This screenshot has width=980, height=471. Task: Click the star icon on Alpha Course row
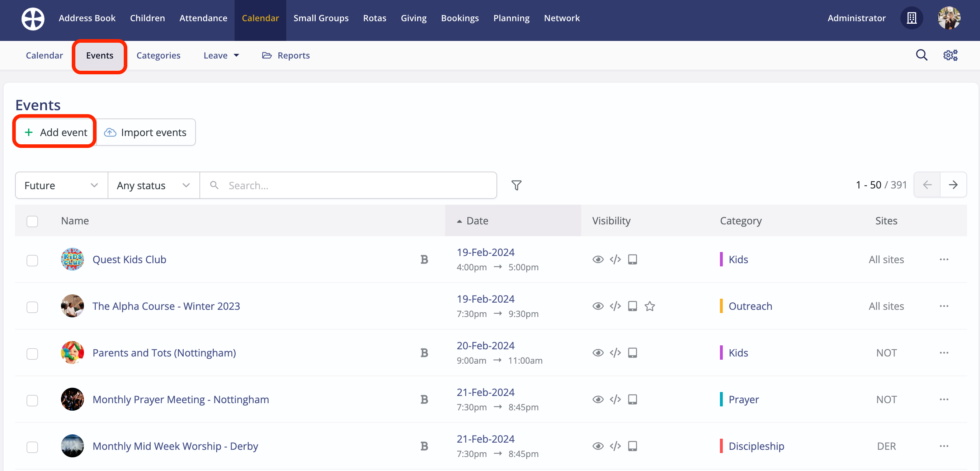pos(649,306)
